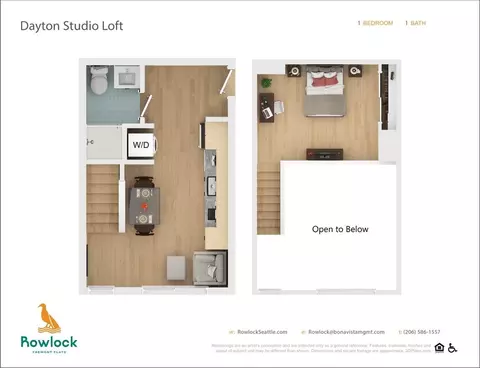Click the 1 BATH label

tap(416, 23)
